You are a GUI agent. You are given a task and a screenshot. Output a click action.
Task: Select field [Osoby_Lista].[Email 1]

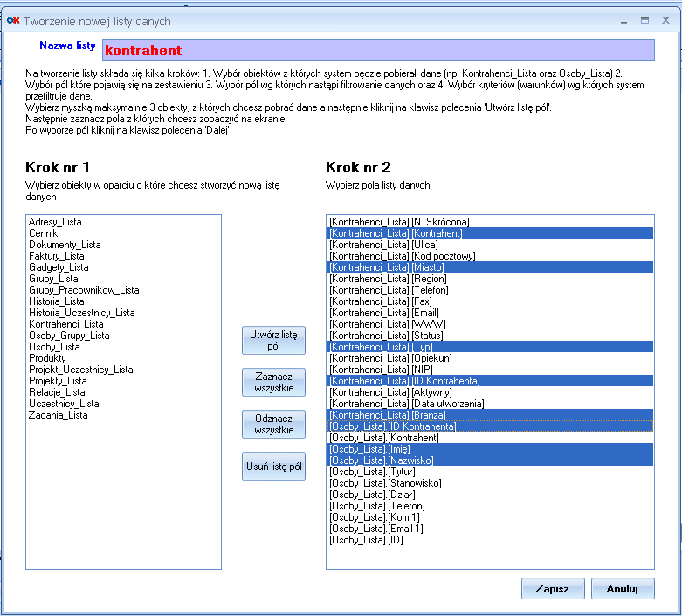[490, 529]
